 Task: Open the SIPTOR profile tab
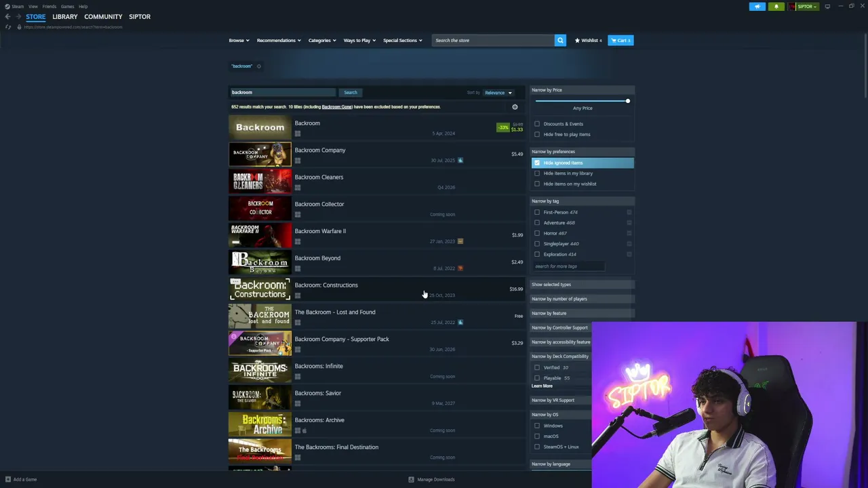coord(140,16)
